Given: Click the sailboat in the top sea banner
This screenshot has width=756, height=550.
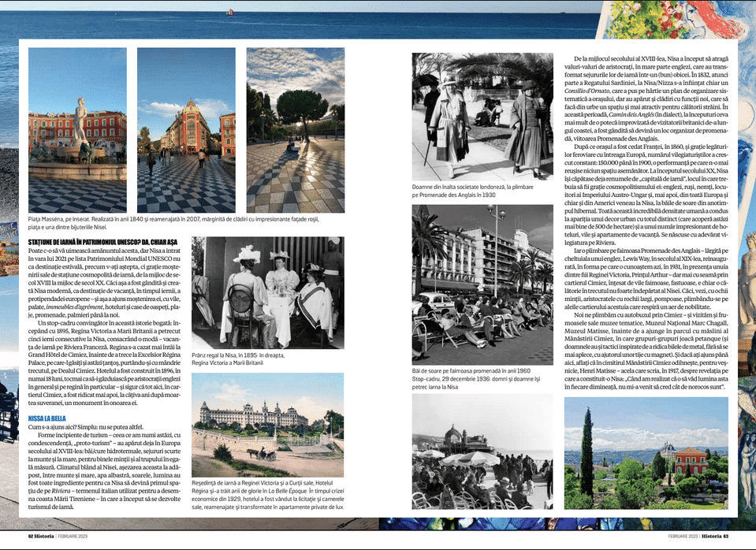Looking at the screenshot, I should [231, 12].
